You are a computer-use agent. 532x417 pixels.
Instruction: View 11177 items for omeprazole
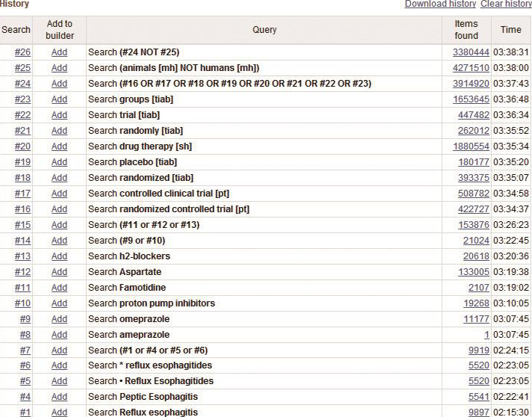tap(476, 319)
